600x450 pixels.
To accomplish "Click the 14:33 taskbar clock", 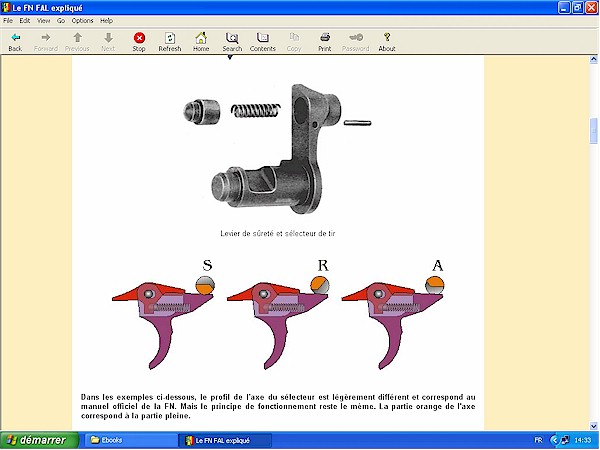I will tap(583, 440).
